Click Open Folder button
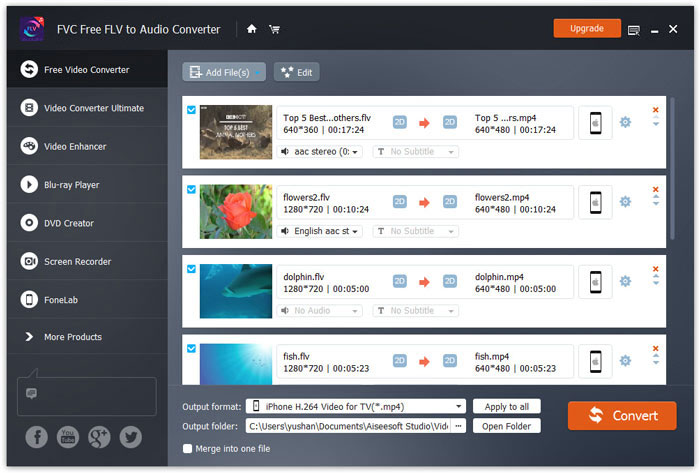Image resolution: width=700 pixels, height=473 pixels. point(507,426)
